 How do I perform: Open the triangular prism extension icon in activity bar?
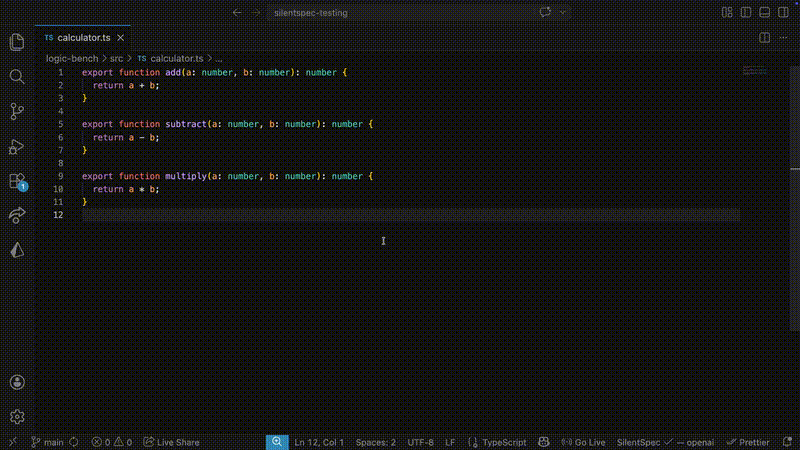[x=17, y=250]
